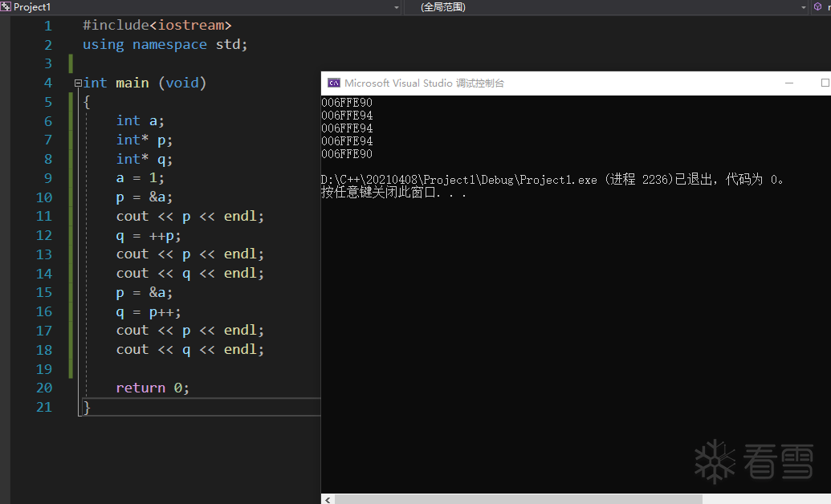Click the Project1 project icon

(x=6, y=7)
